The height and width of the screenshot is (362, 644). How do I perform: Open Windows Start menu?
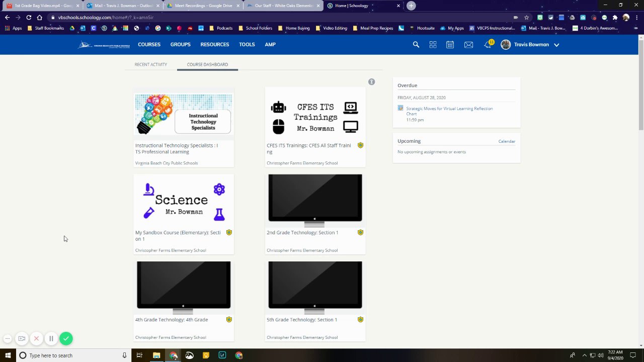(x=8, y=355)
